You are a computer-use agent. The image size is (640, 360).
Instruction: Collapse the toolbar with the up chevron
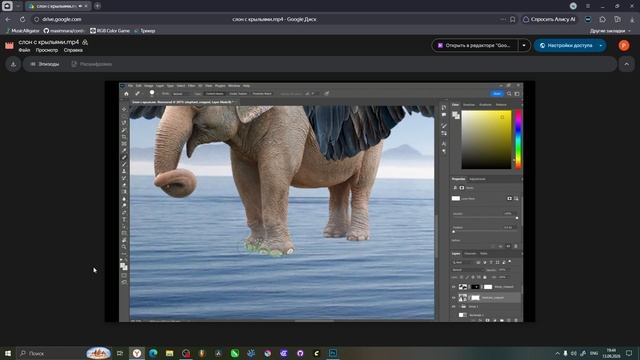(x=627, y=64)
